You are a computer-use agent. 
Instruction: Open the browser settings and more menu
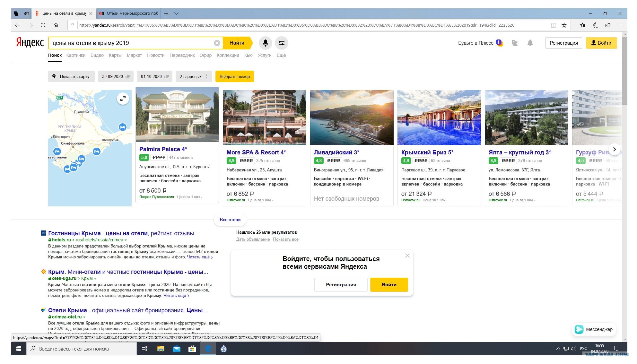(621, 25)
